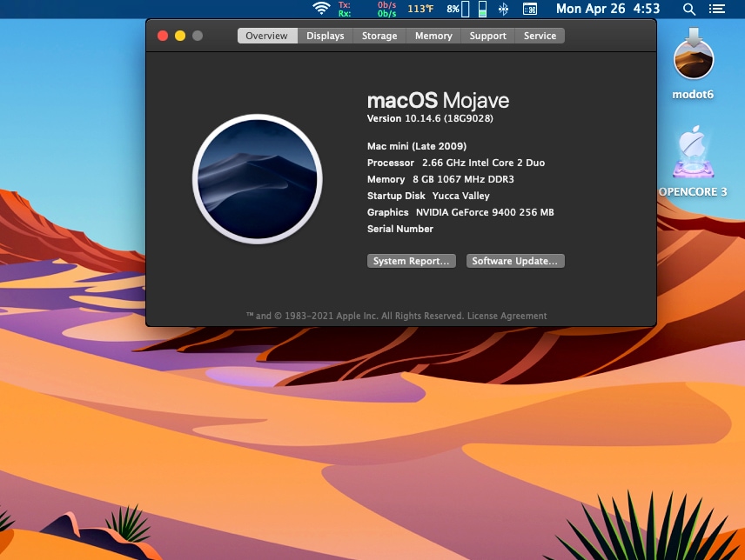Click the Tx/Rx network speed monitor
The height and width of the screenshot is (560, 745).
click(x=367, y=9)
